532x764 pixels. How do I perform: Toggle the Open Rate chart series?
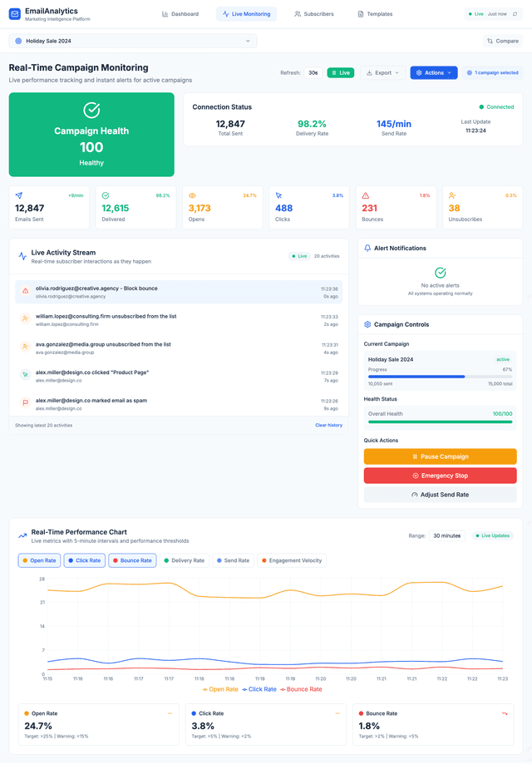pos(39,560)
